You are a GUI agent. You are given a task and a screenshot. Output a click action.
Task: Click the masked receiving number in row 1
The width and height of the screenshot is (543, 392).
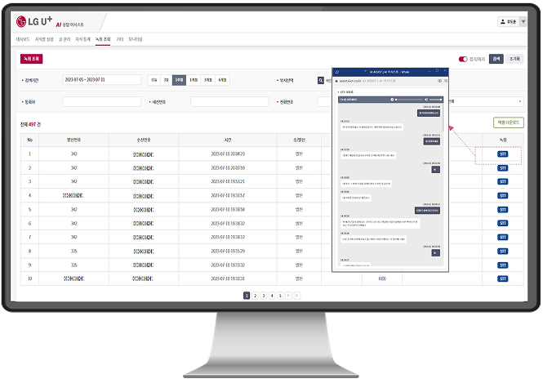tap(144, 154)
